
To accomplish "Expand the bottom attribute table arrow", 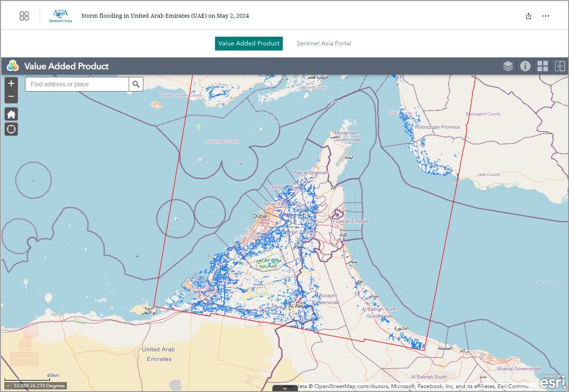I will [x=284, y=388].
